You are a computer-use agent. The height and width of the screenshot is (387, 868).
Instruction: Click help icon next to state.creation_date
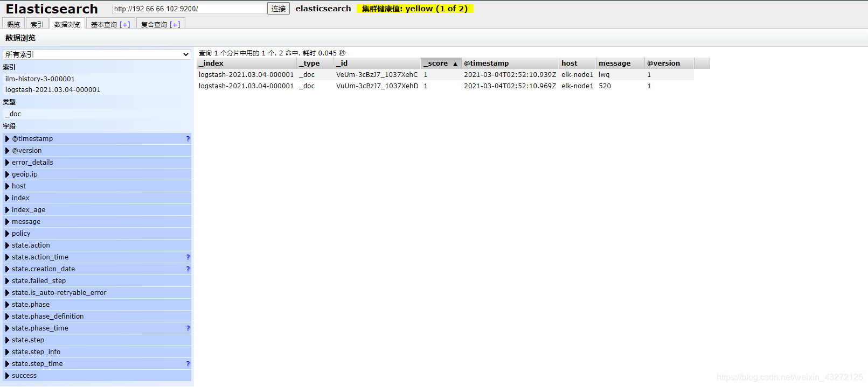click(188, 269)
